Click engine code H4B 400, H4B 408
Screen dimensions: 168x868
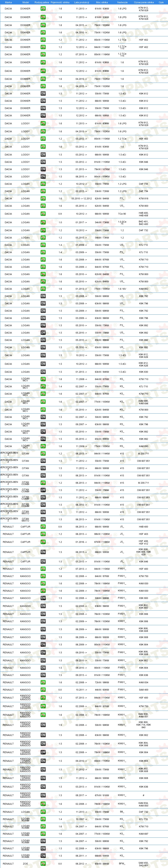click(144, 214)
